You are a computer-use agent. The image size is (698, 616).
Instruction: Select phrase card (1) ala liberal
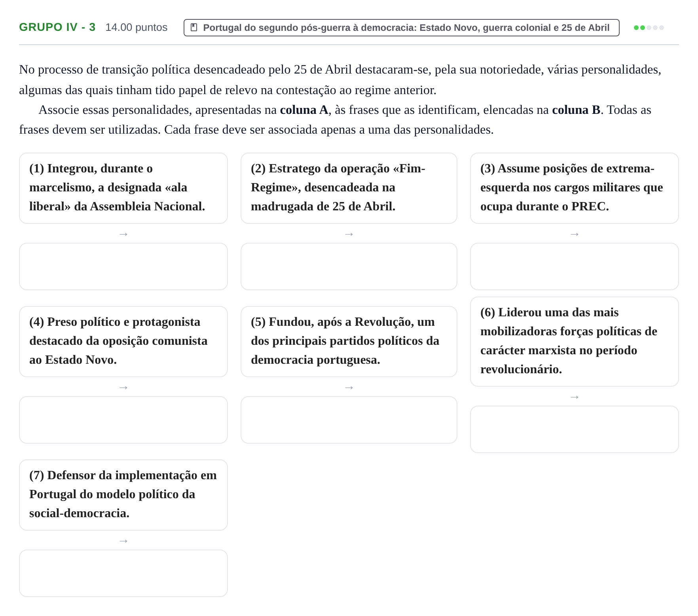(123, 188)
